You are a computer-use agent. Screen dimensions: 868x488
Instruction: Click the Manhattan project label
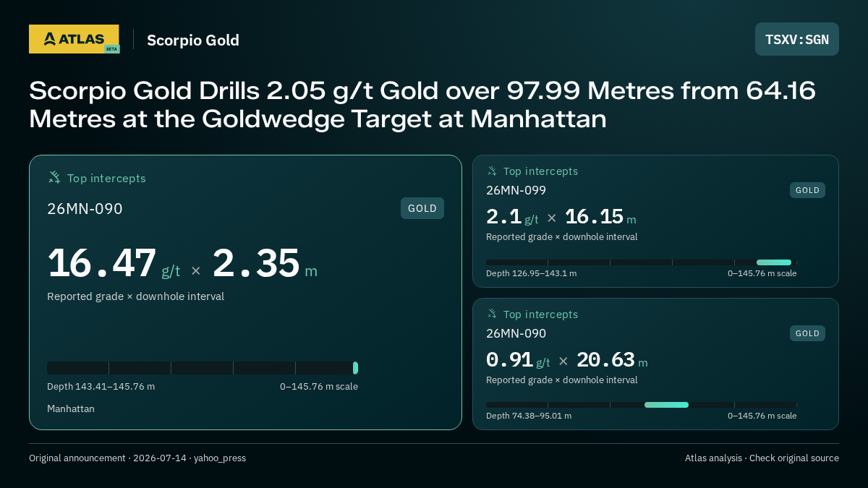(x=71, y=408)
